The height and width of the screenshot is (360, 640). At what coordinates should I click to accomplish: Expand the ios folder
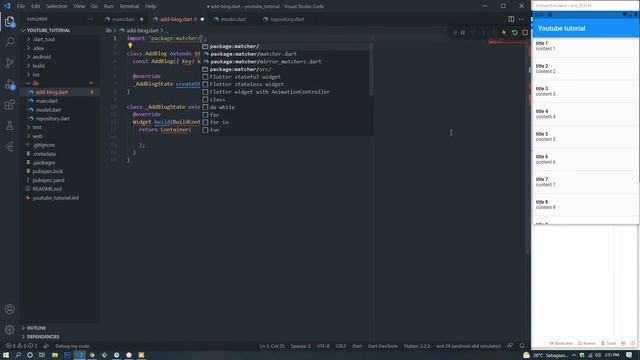point(36,75)
